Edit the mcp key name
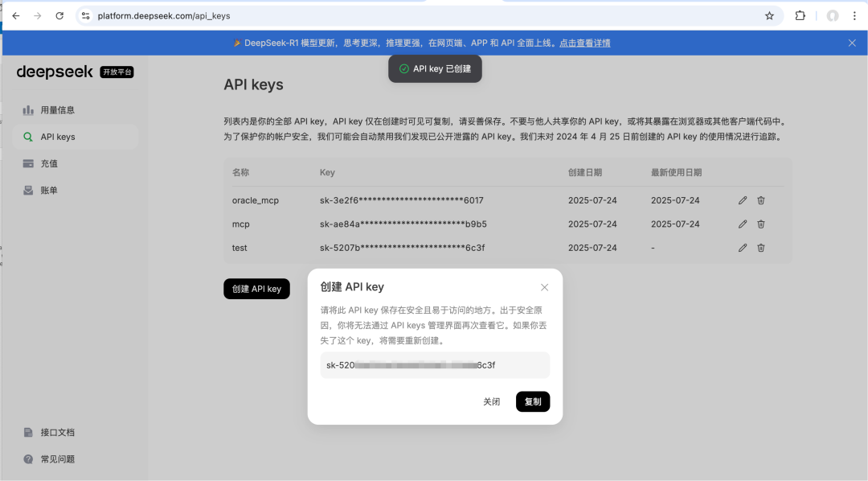The width and height of the screenshot is (868, 481). pyautogui.click(x=743, y=224)
